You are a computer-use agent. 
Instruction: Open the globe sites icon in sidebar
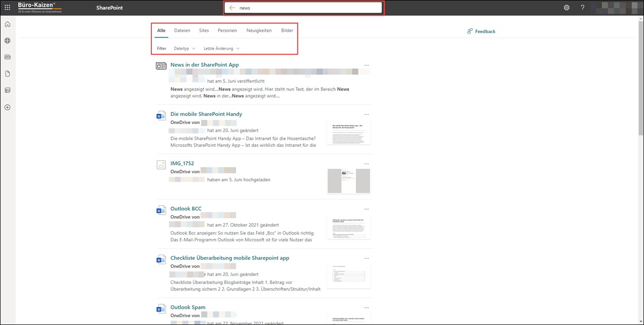click(x=7, y=40)
